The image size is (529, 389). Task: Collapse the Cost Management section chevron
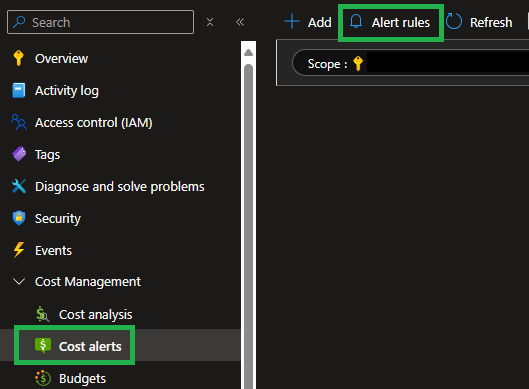pyautogui.click(x=19, y=281)
